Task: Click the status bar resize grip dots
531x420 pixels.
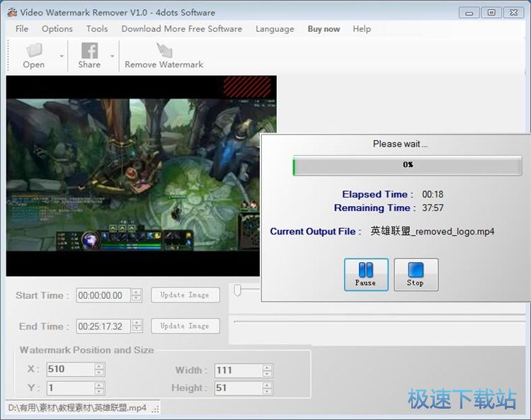Action: pos(156,409)
